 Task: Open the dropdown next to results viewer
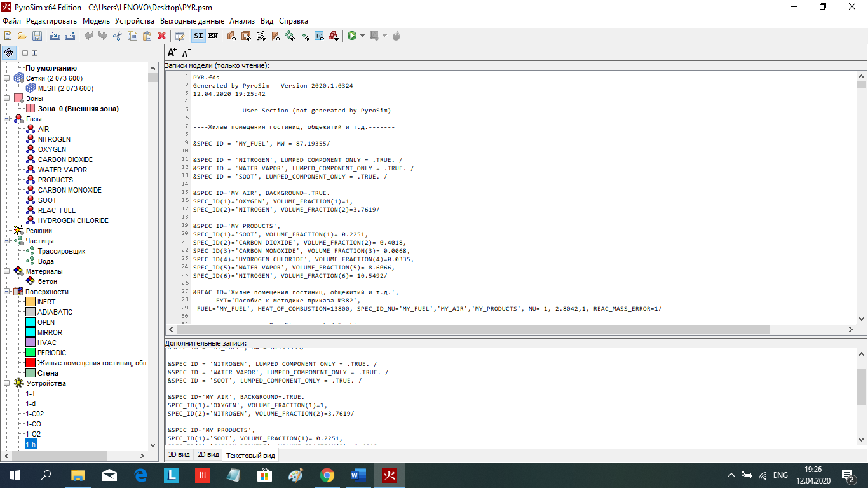point(384,36)
